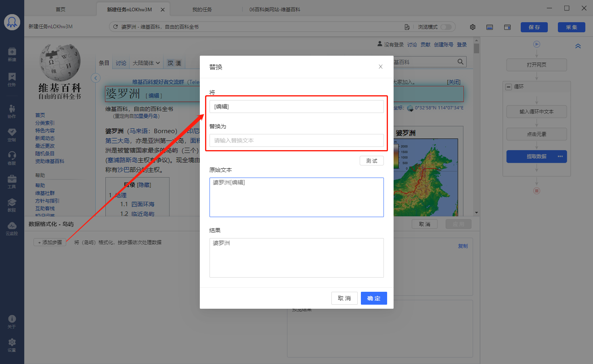This screenshot has width=593, height=364.
Task: Click the page script icon in address bar
Action: coord(407,27)
